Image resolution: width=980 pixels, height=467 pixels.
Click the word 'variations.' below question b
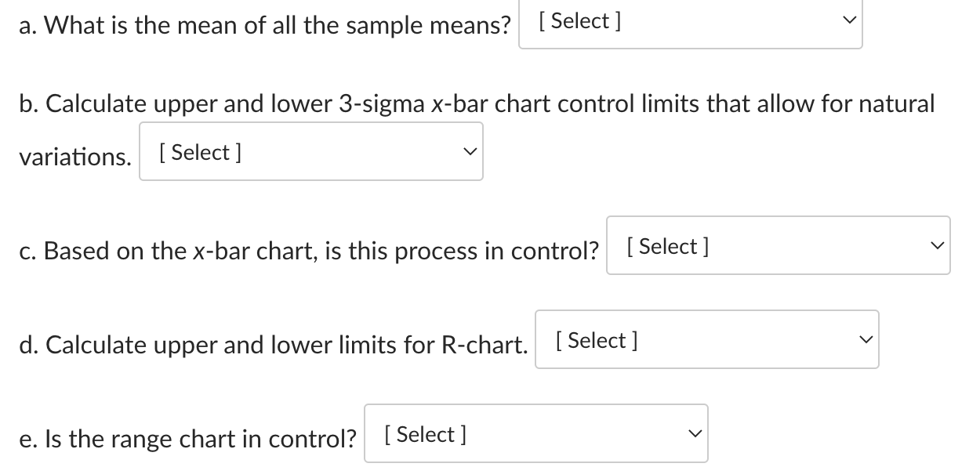click(x=73, y=157)
